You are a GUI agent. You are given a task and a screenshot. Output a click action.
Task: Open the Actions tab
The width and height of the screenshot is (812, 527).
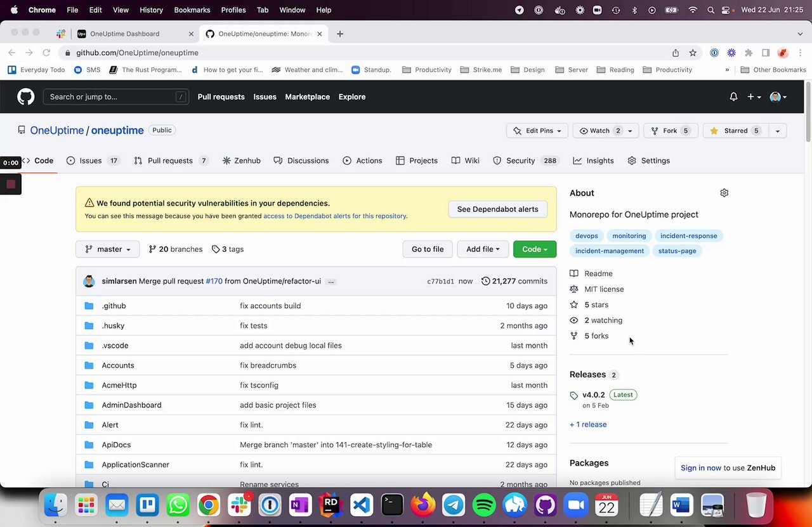[362, 160]
